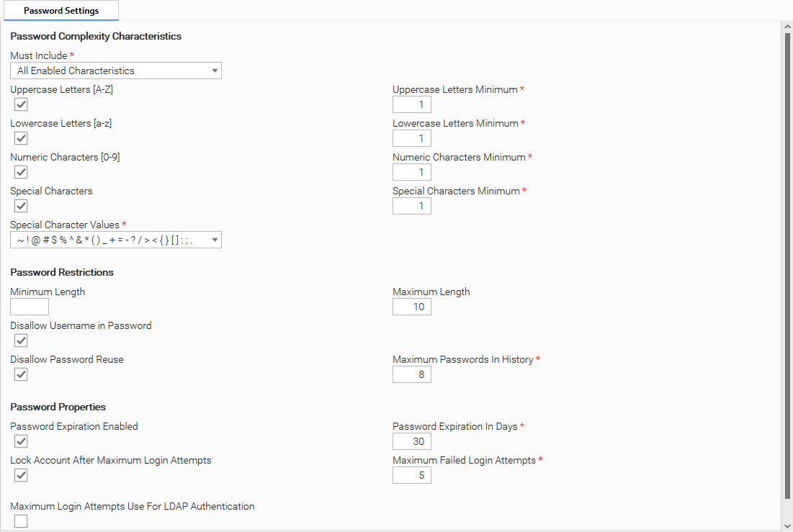Click the Maximum Passwords In History field
The image size is (793, 532).
tap(412, 374)
